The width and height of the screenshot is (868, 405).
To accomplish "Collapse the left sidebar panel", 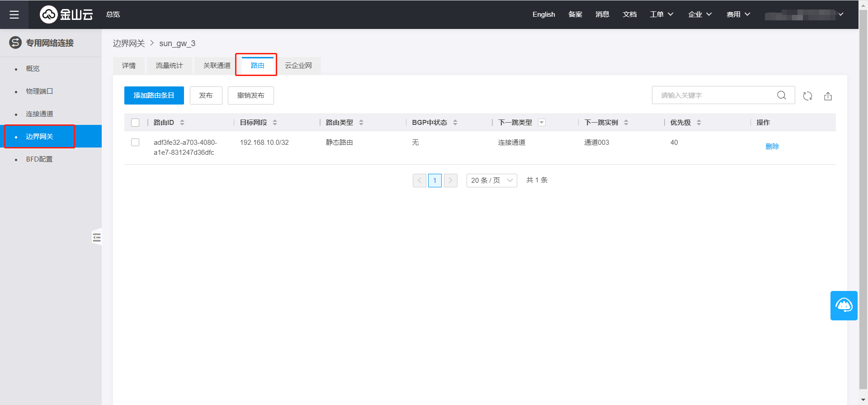I will click(x=97, y=237).
